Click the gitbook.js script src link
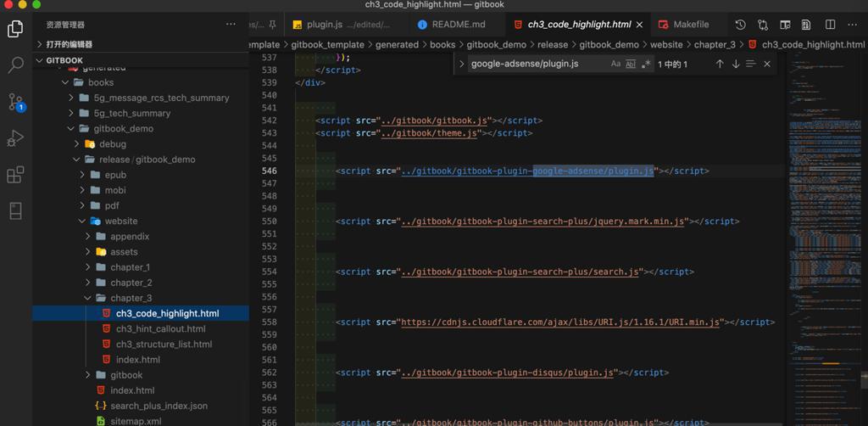Image resolution: width=868 pixels, height=426 pixels. [435, 121]
